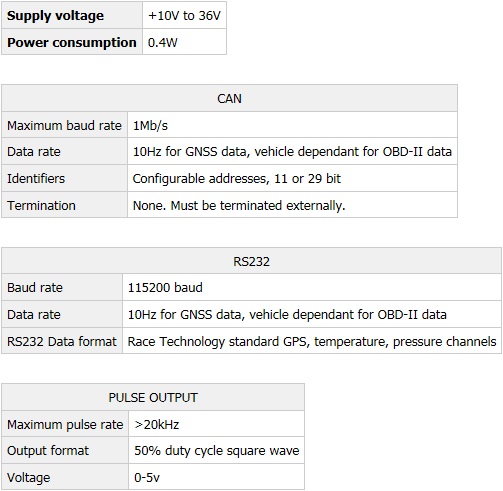Select the >20kHz maximum pulse rate value
This screenshot has width=503, height=491.
click(x=157, y=424)
